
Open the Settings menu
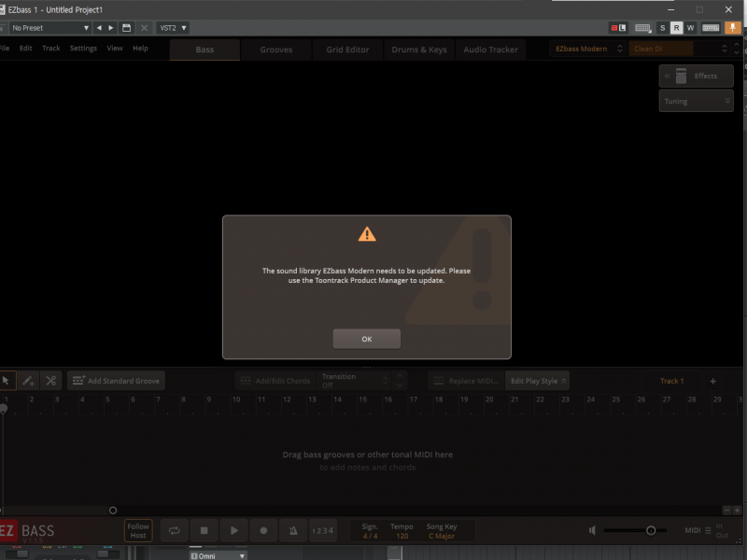coord(83,49)
